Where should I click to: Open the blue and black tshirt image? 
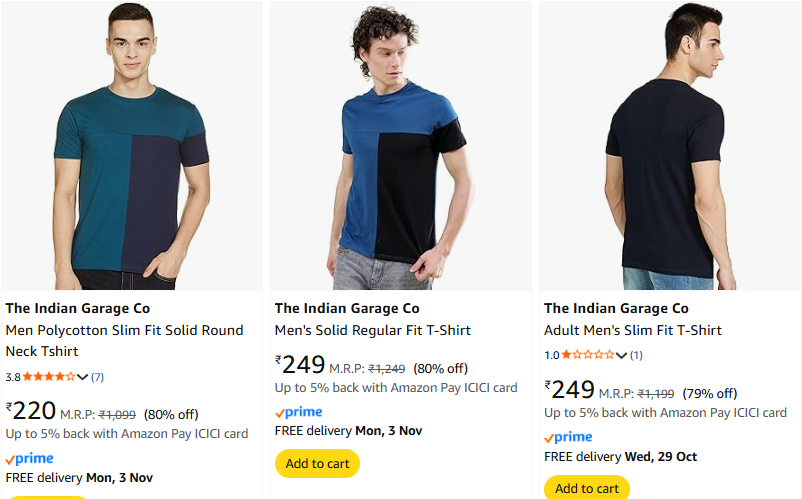[x=401, y=147]
